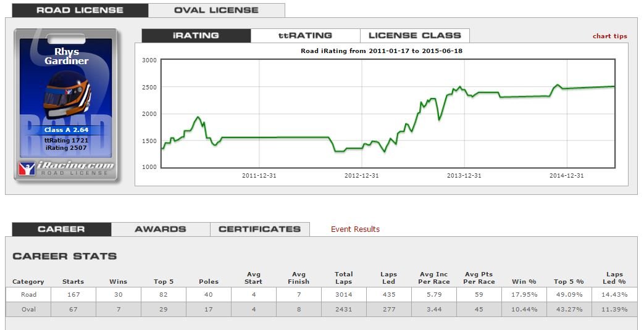
Task: Open the chart tips link
Action: click(610, 36)
